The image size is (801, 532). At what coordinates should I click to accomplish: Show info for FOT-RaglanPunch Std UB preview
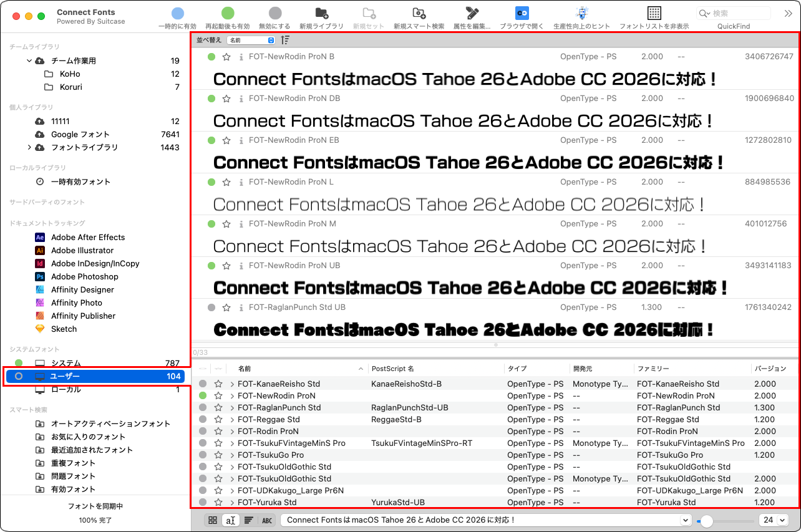click(241, 307)
